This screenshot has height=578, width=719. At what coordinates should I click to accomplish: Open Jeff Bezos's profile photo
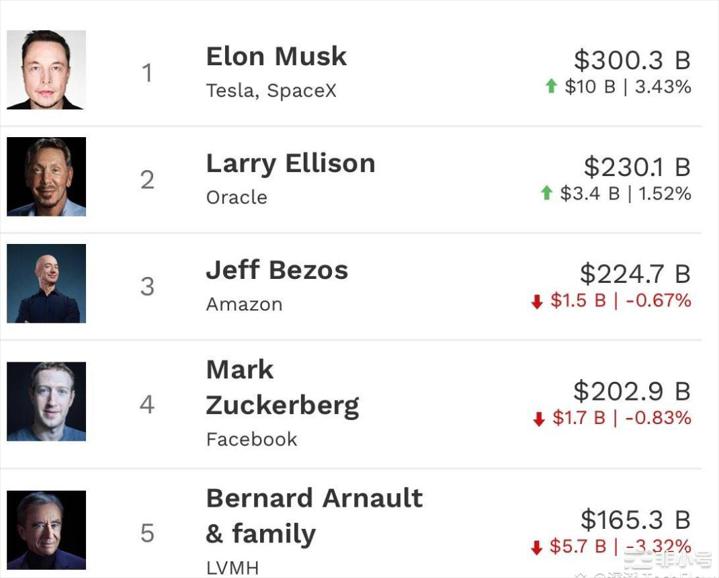click(46, 284)
